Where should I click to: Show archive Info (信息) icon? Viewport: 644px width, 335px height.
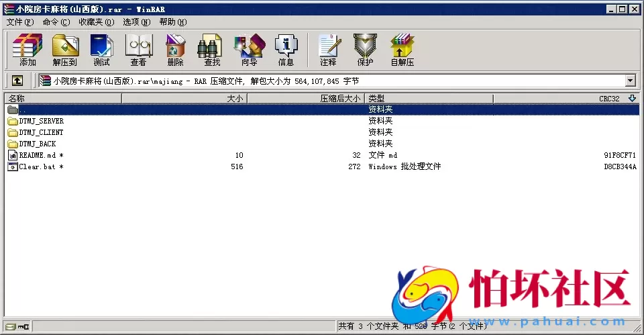286,50
